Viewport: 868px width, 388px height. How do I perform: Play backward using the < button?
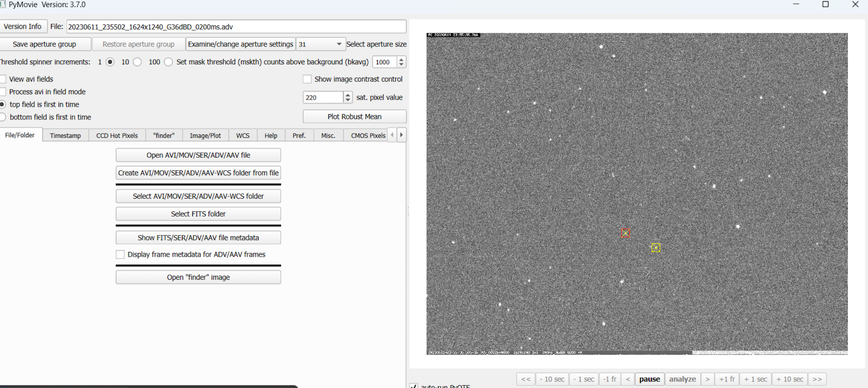coord(628,379)
